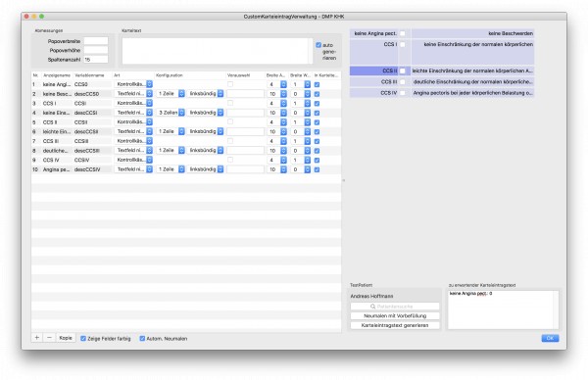This screenshot has height=380, width=588.
Task: Click the Konfiguration column header
Action: point(170,75)
